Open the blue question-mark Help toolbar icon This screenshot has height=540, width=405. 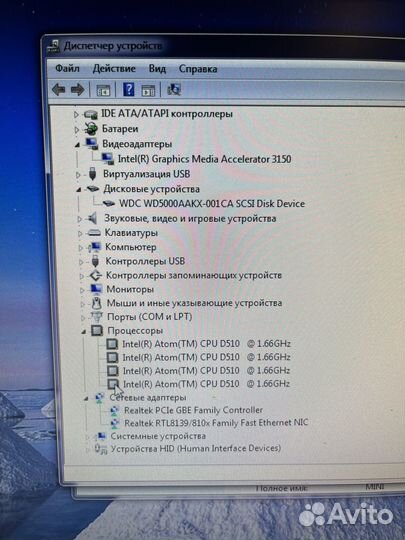pos(128,90)
